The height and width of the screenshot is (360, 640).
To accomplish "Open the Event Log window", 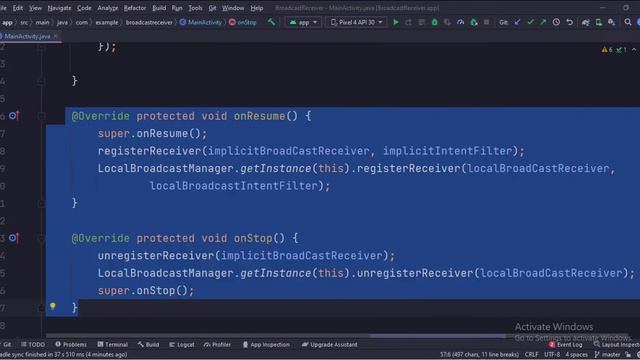I will click(566, 344).
